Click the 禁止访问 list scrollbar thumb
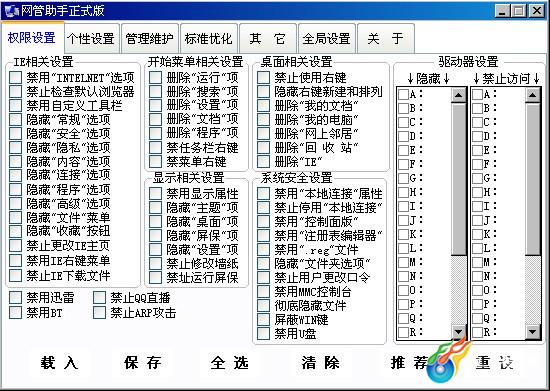The width and height of the screenshot is (550, 391). [x=533, y=179]
